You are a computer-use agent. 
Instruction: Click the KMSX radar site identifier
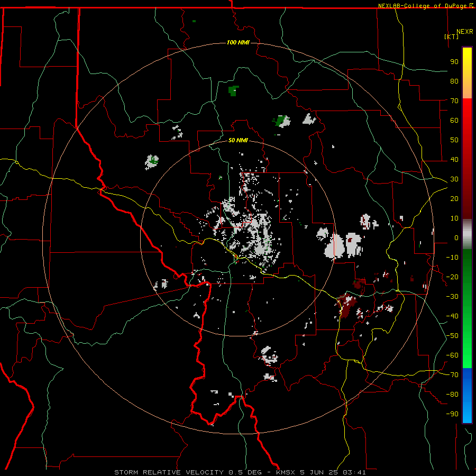[286, 472]
